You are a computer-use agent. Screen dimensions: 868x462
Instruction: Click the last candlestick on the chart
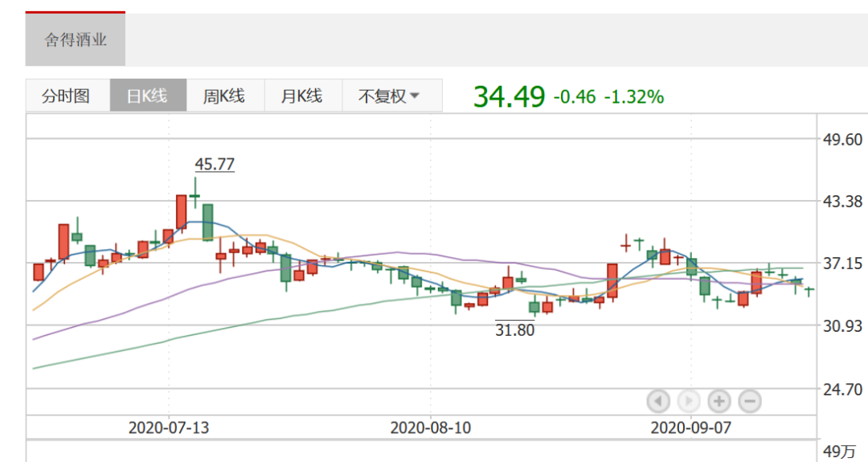(809, 291)
